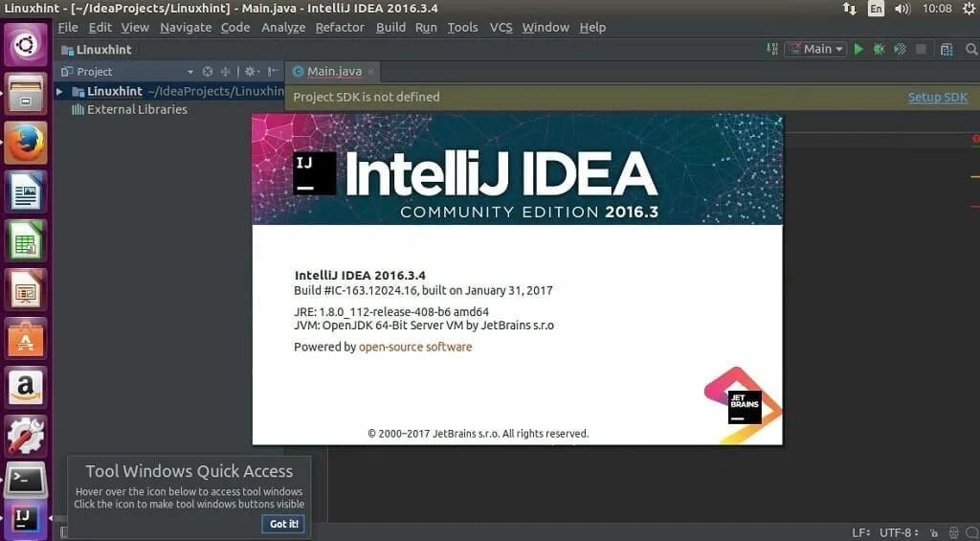Open the Navigate menu
Screen dimensions: 980x541
[186, 28]
